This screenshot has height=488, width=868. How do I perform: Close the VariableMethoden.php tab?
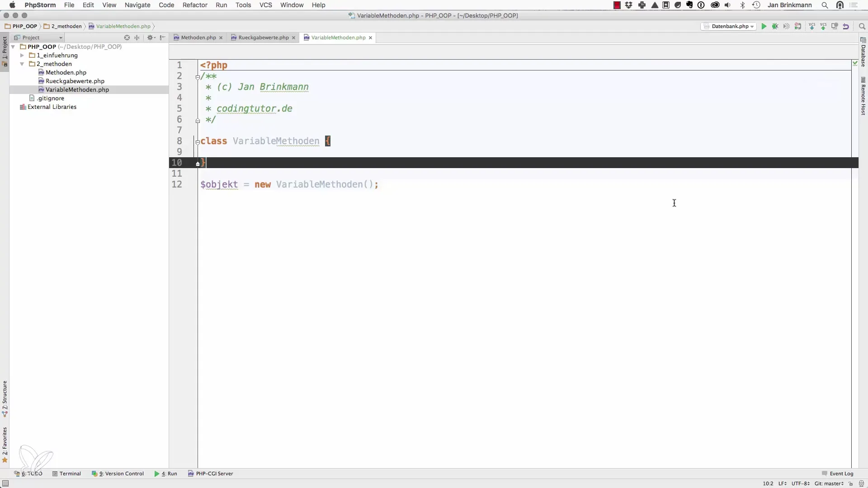pyautogui.click(x=370, y=38)
